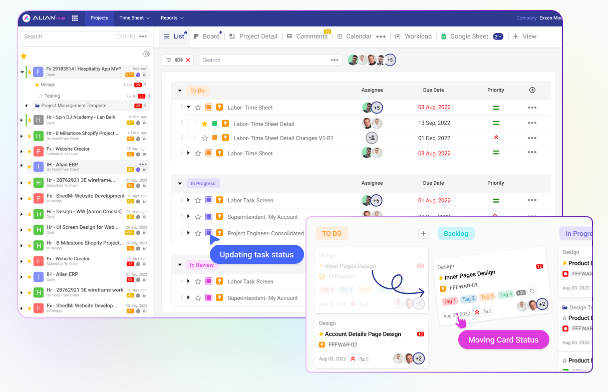The image size is (608, 392).
Task: Open more menu for Labor- Time Sheet Detail row
Action: (532, 123)
